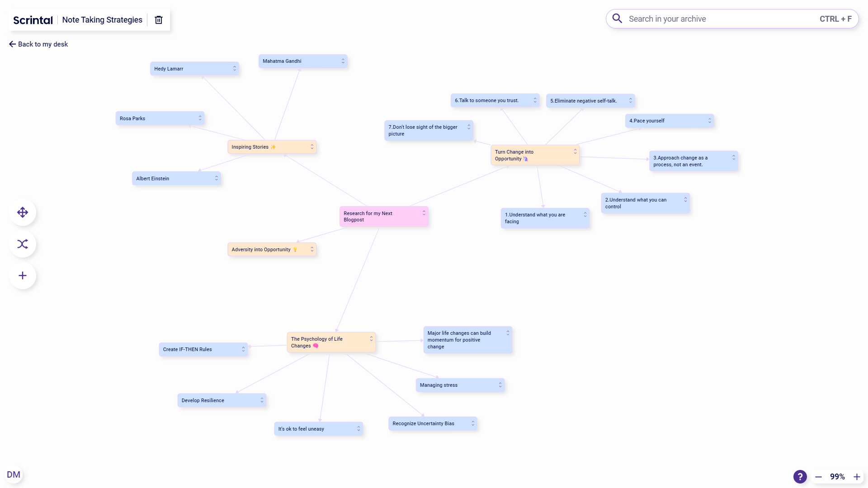Expand the Psychology of Life Changes card
Screen dimensions: 868x488
(372, 338)
